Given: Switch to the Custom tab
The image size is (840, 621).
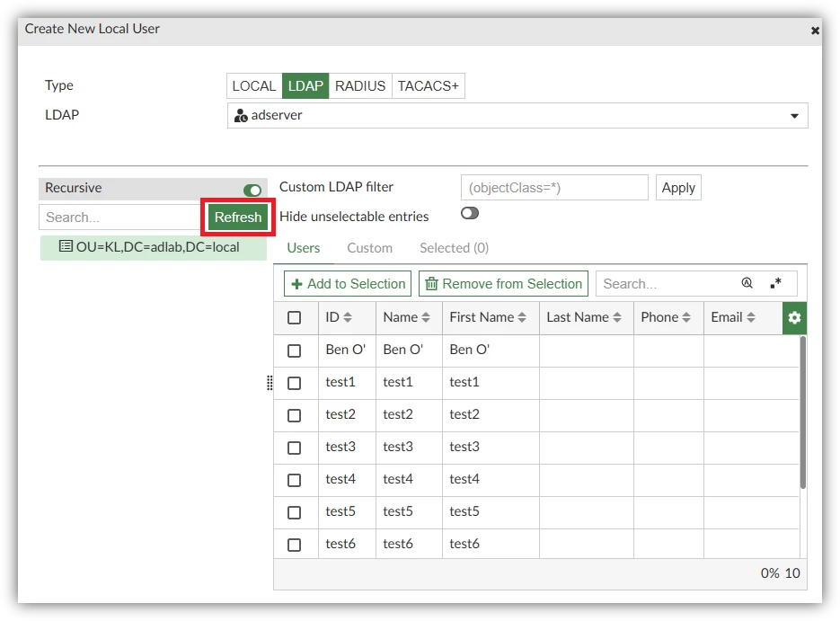Looking at the screenshot, I should pos(369,248).
